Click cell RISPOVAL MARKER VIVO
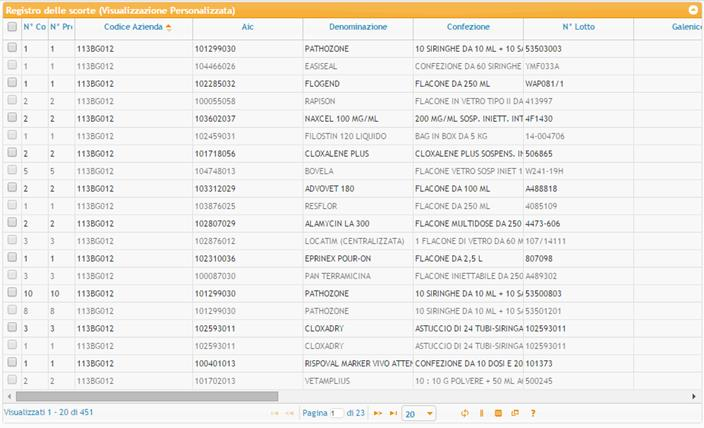 pyautogui.click(x=358, y=363)
